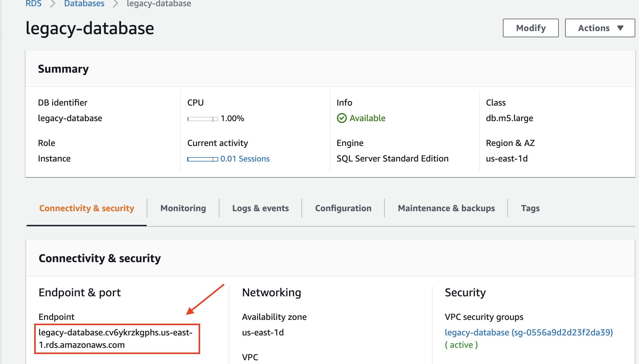Click the ( active ) status text
639x364 pixels.
point(461,345)
